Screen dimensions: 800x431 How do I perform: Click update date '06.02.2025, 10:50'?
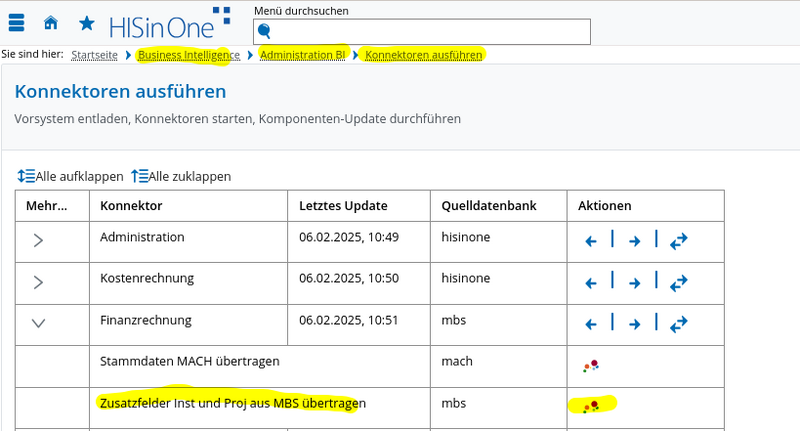click(x=349, y=278)
